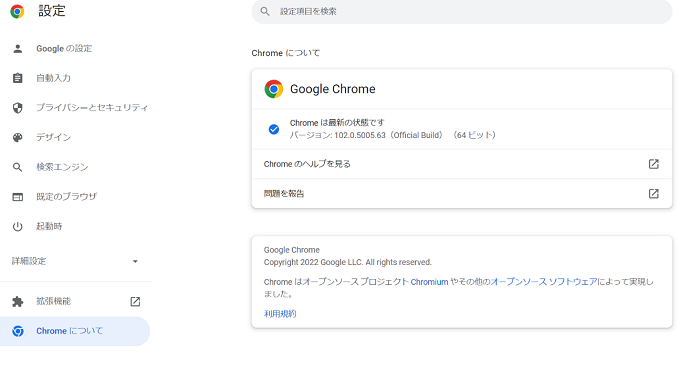The image size is (700, 373).
Task: Click the 設定 page title
Action: tap(52, 11)
